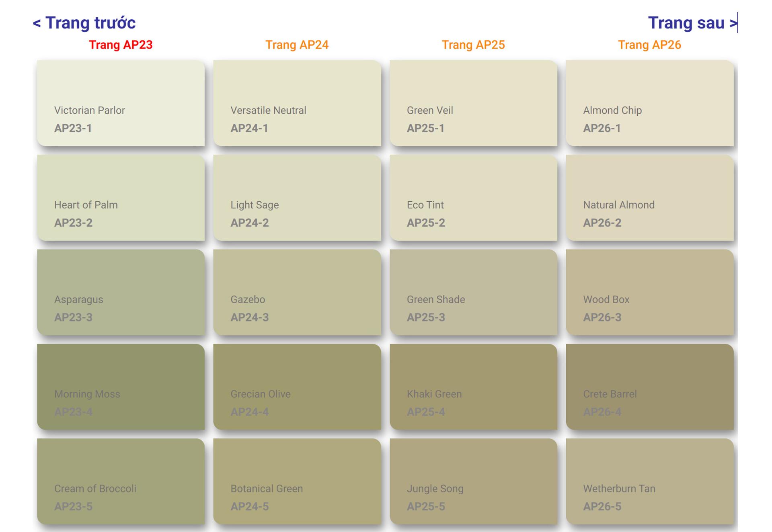Open the Gazebo AP24-3 color card
Image resolution: width=772 pixels, height=532 pixels.
pyautogui.click(x=297, y=292)
